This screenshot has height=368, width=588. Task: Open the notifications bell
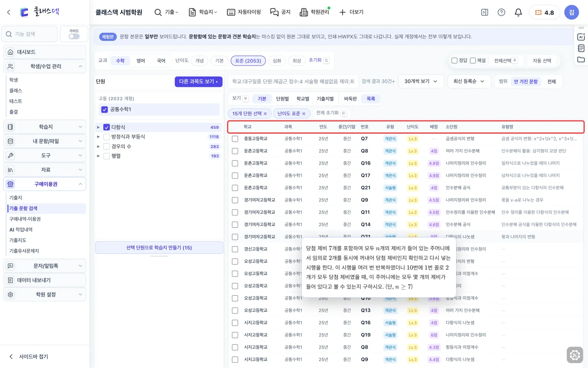click(x=518, y=12)
